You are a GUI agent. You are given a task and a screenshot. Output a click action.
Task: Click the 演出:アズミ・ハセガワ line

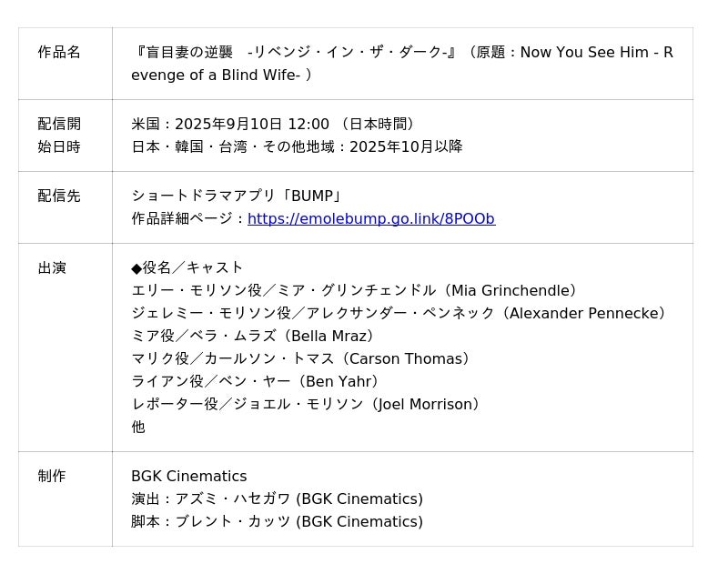tap(277, 498)
